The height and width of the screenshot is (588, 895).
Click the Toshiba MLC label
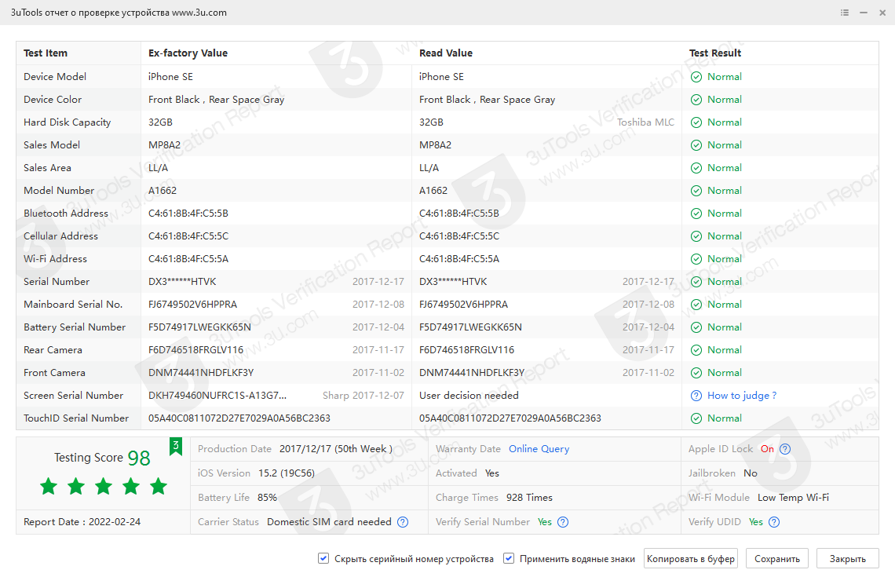645,122
